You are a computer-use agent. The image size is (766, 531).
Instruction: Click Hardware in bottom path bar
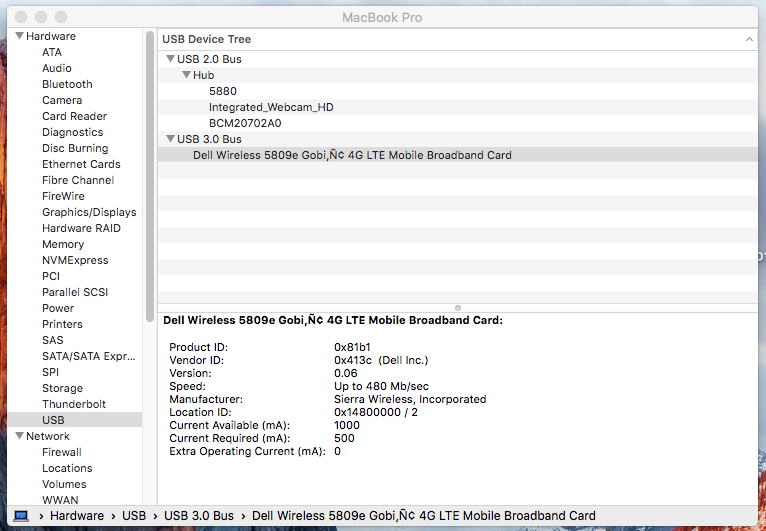(77, 516)
